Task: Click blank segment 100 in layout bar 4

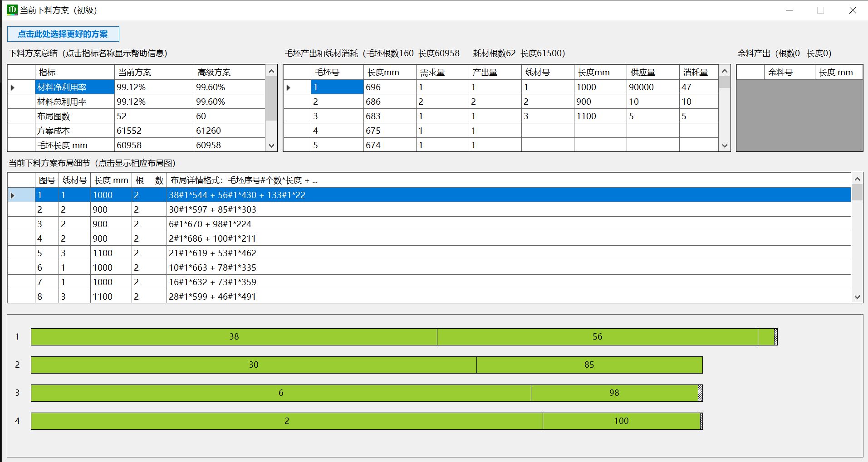Action: point(622,421)
